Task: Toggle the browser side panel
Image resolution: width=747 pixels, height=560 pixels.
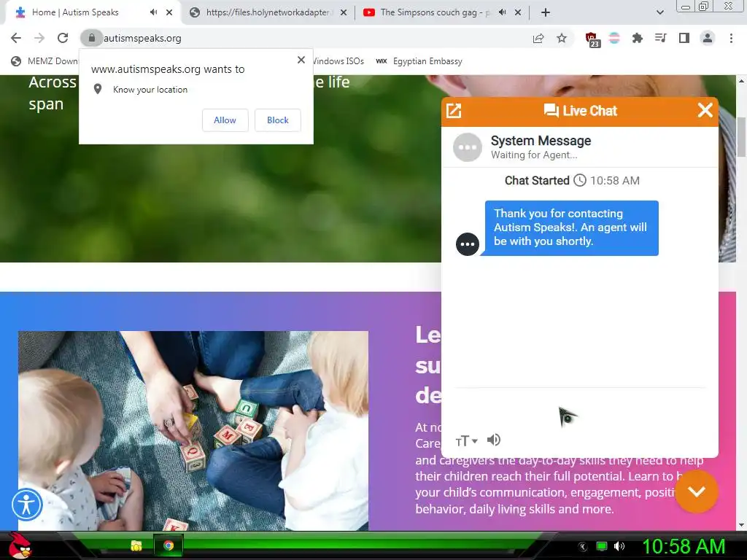Action: (684, 38)
